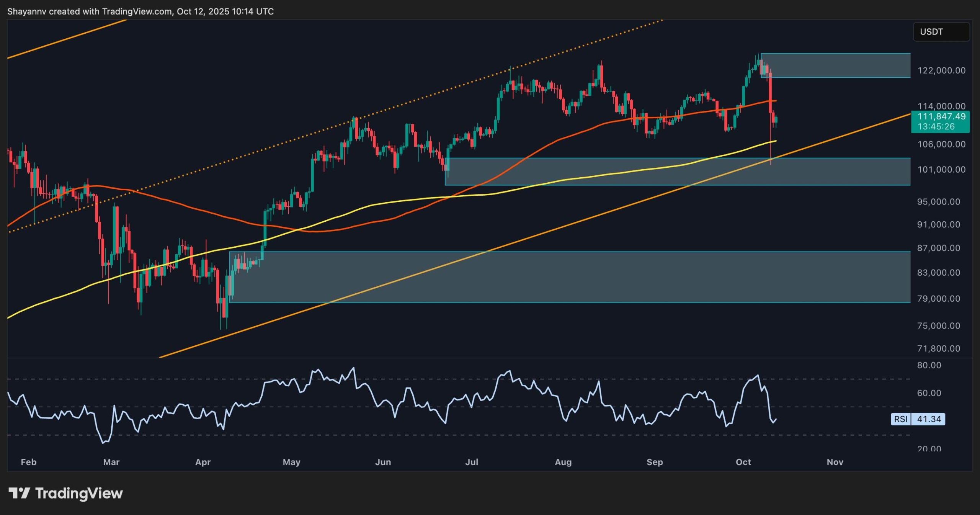The height and width of the screenshot is (515, 980).
Task: Click the Feb label on the time axis
Action: click(29, 462)
